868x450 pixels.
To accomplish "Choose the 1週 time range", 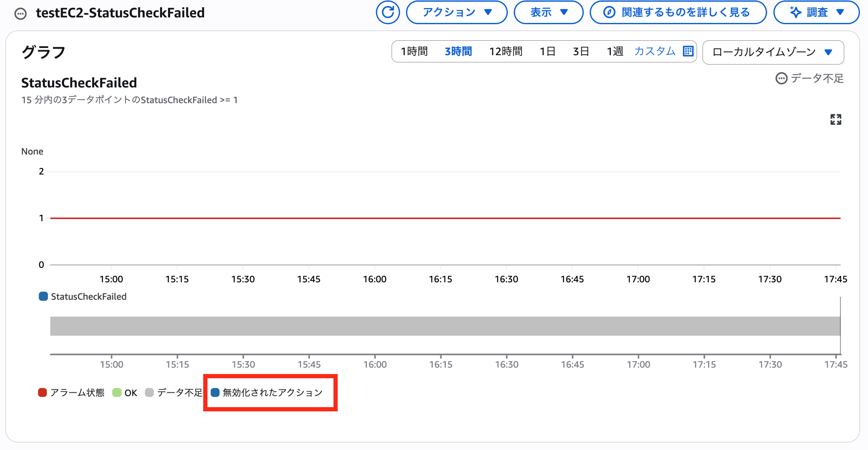I will click(x=614, y=51).
